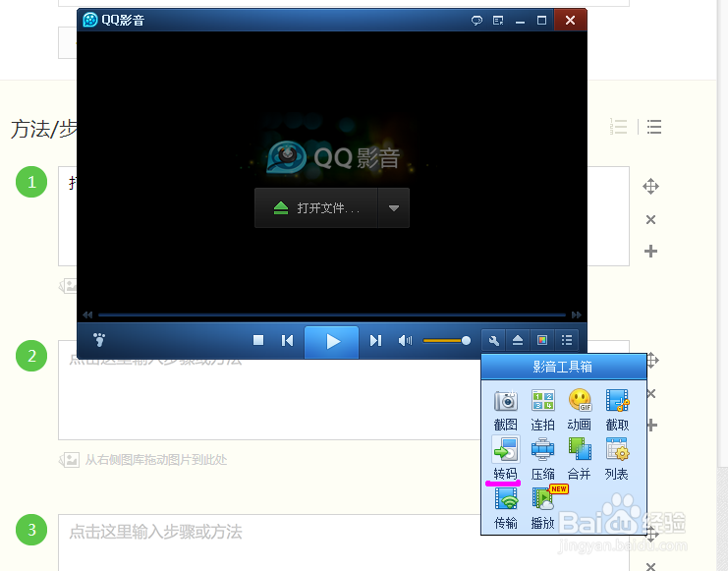The width and height of the screenshot is (728, 571).
Task: Click the step 3 text input field
Action: [x=344, y=542]
